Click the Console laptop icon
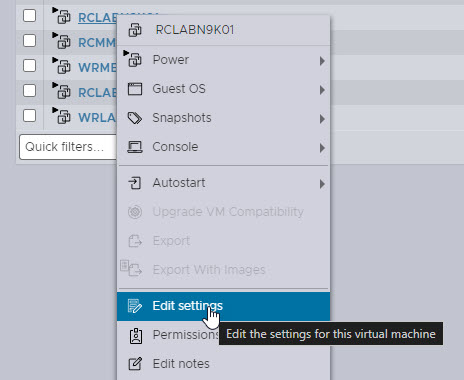 (135, 147)
